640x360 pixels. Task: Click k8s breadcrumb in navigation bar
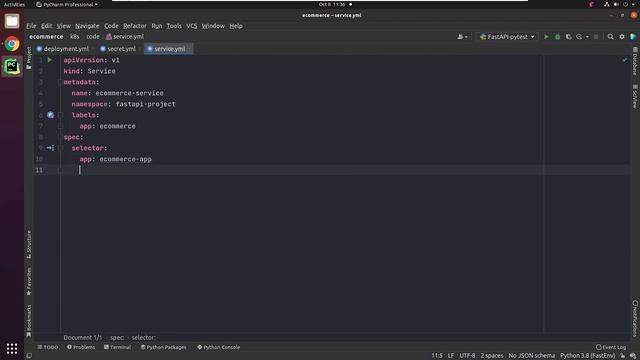pyautogui.click(x=75, y=37)
